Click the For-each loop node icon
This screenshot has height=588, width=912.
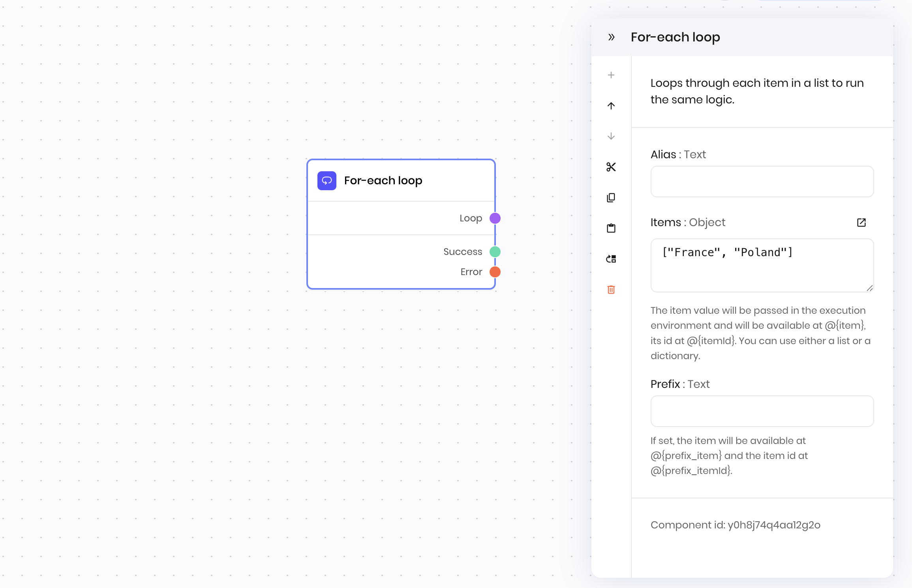(x=327, y=181)
